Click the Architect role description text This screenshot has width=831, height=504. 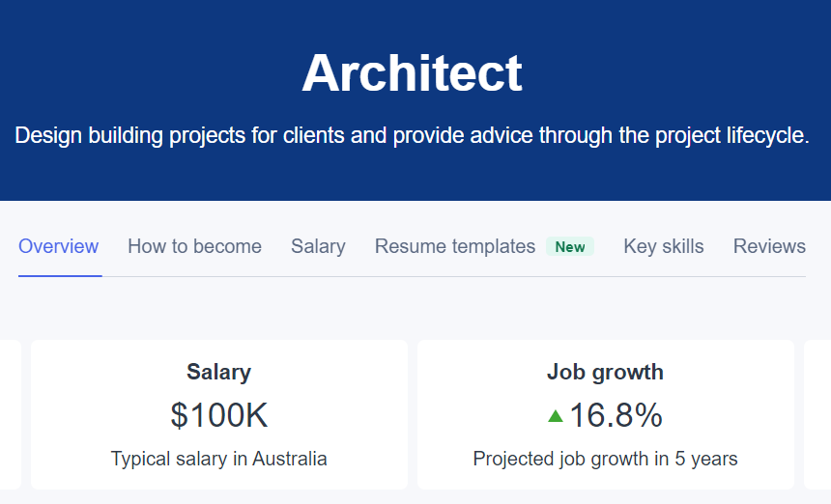pos(412,135)
